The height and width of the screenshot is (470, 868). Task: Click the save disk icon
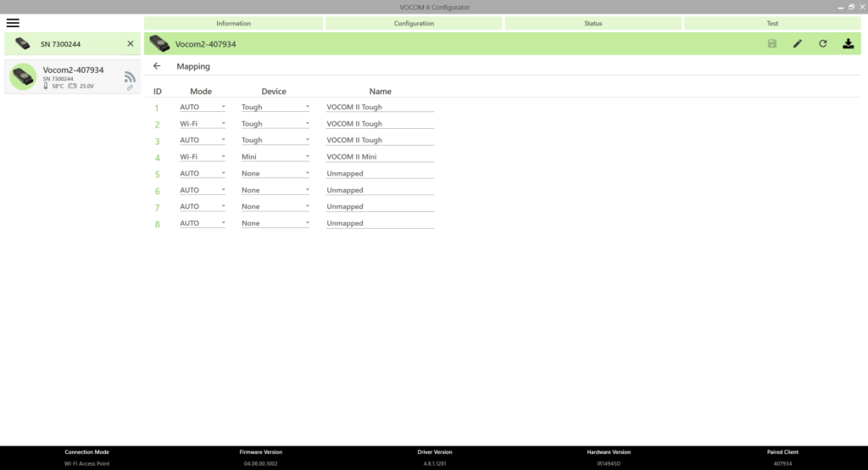pos(771,43)
